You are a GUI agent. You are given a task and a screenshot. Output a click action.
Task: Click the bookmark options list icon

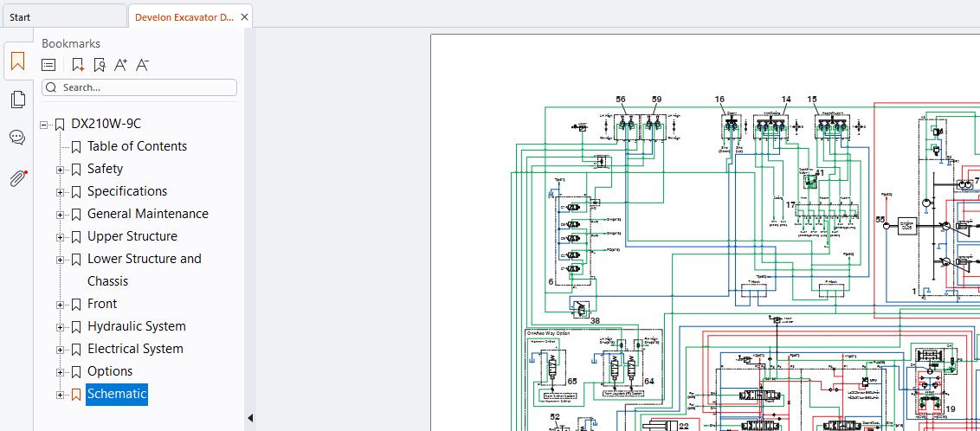pos(49,65)
